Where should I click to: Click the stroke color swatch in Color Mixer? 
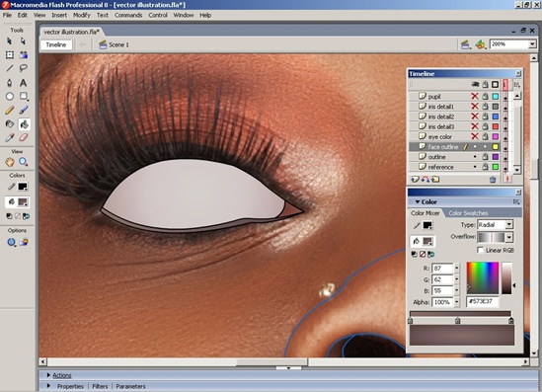click(427, 225)
